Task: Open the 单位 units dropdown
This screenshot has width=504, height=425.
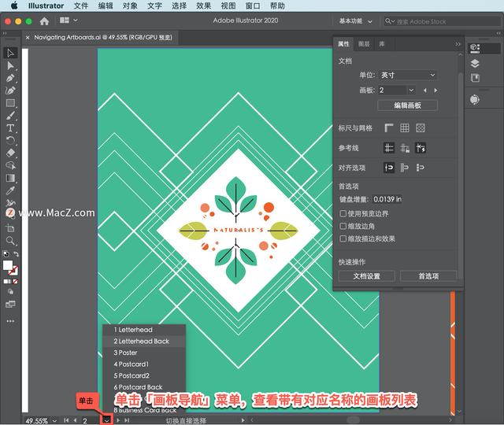Action: (408, 76)
